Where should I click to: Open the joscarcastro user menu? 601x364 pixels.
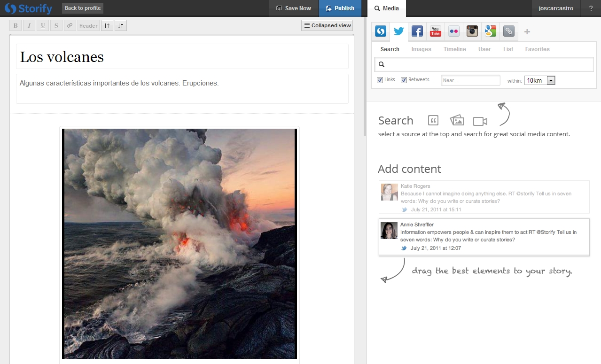(555, 8)
